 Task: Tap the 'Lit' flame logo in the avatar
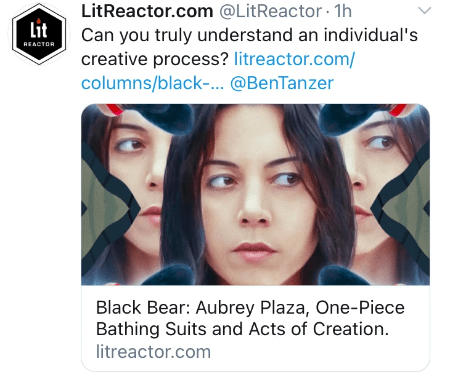tap(39, 30)
